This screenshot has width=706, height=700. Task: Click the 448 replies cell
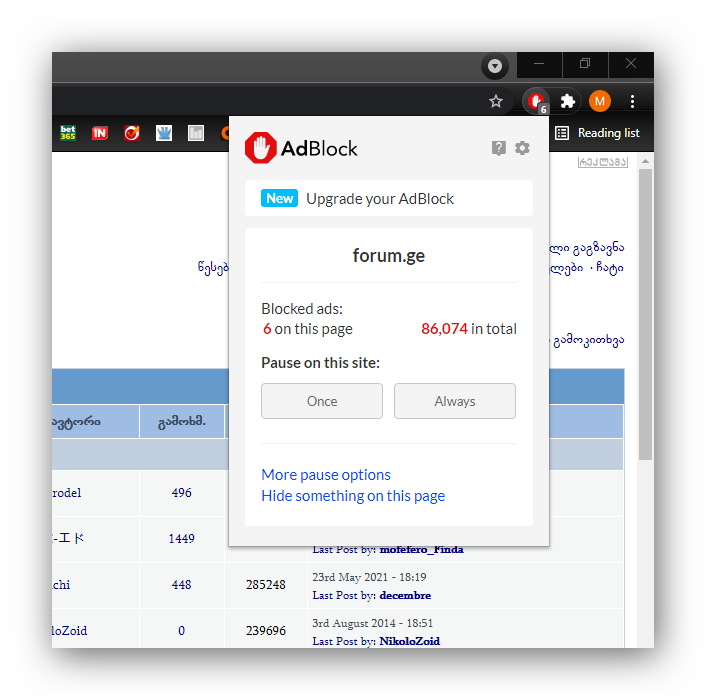click(x=181, y=585)
